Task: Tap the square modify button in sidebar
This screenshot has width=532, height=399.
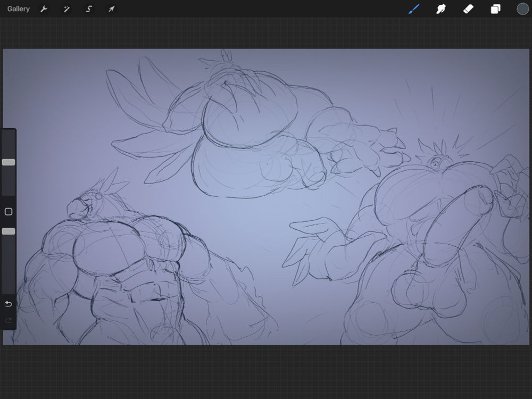Action: [9, 212]
